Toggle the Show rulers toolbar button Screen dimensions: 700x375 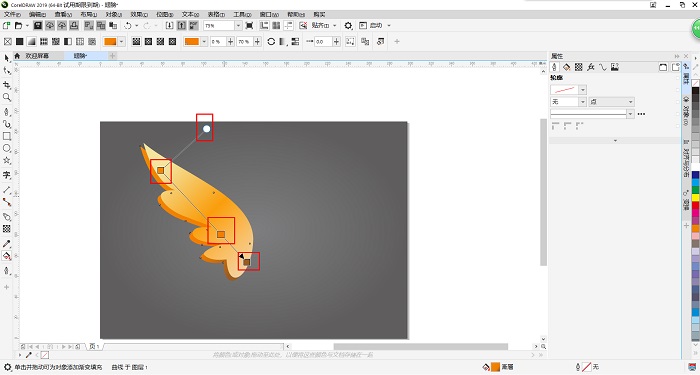(264, 25)
